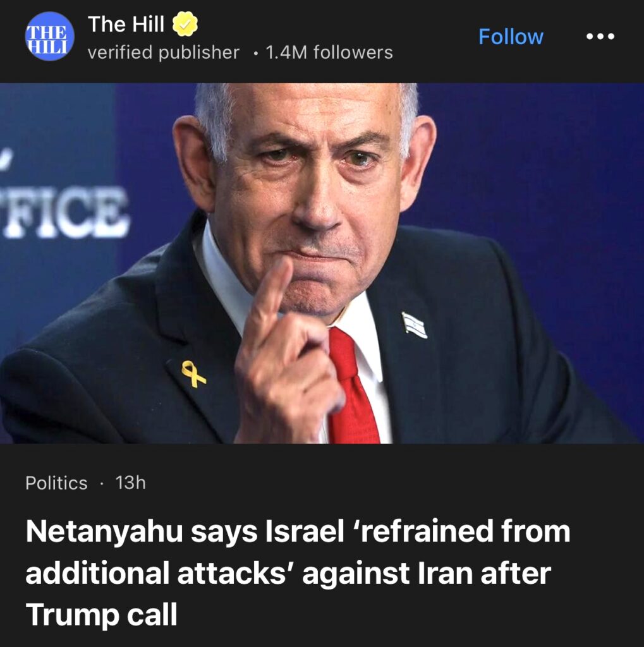The height and width of the screenshot is (647, 644).
Task: Click the yellow ribbon pin in photo
Action: click(x=193, y=374)
